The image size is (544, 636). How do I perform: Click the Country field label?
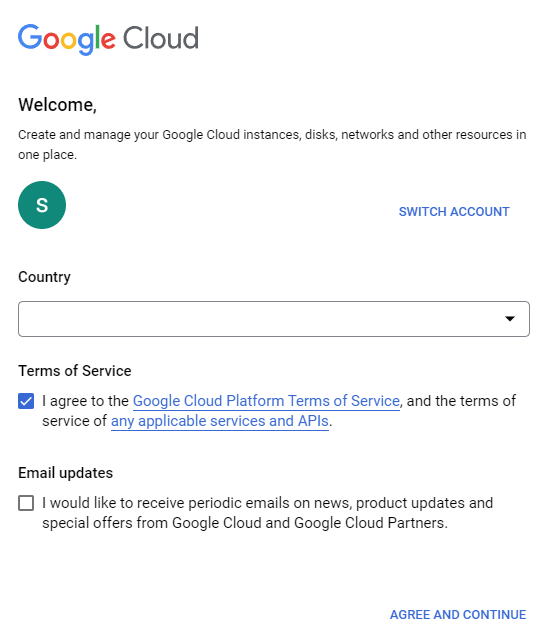(44, 277)
